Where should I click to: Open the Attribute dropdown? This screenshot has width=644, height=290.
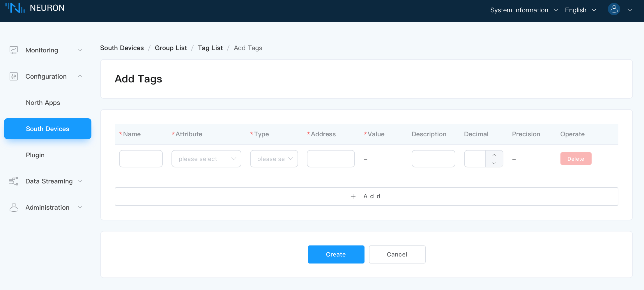tap(206, 159)
